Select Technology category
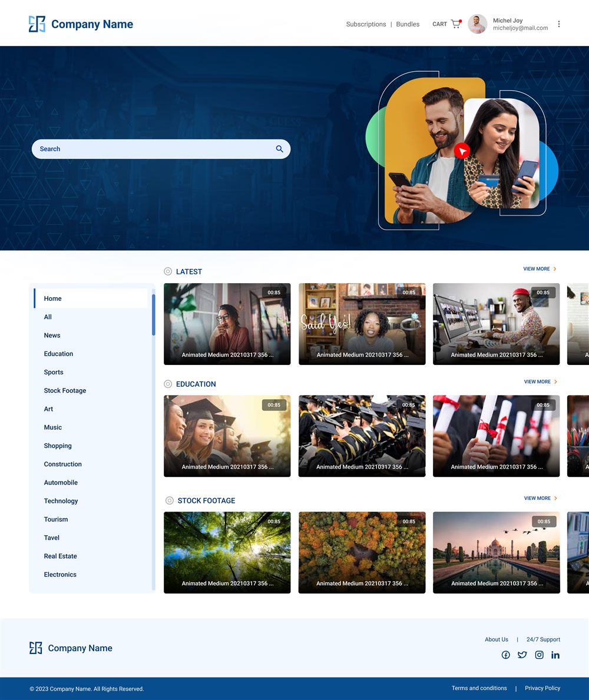This screenshot has height=700, width=589. tap(61, 501)
